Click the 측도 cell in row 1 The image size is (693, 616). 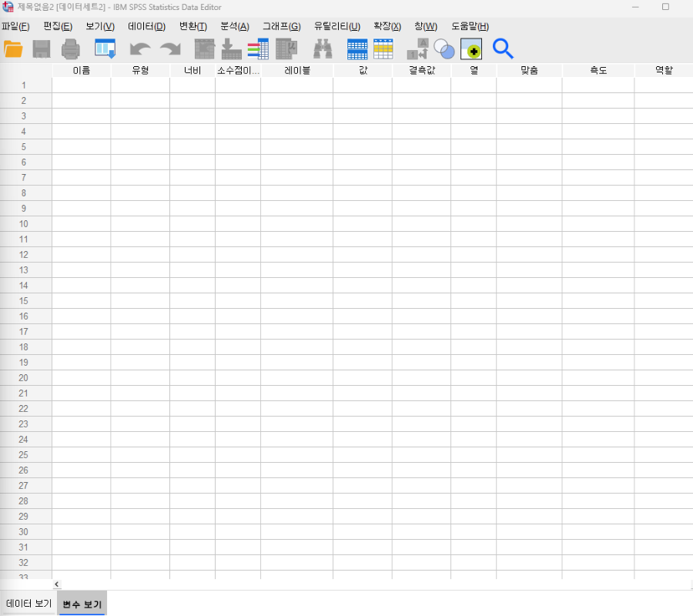pos(598,85)
